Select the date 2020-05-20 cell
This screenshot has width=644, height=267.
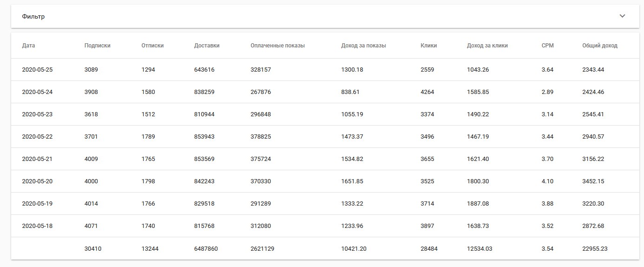click(37, 181)
